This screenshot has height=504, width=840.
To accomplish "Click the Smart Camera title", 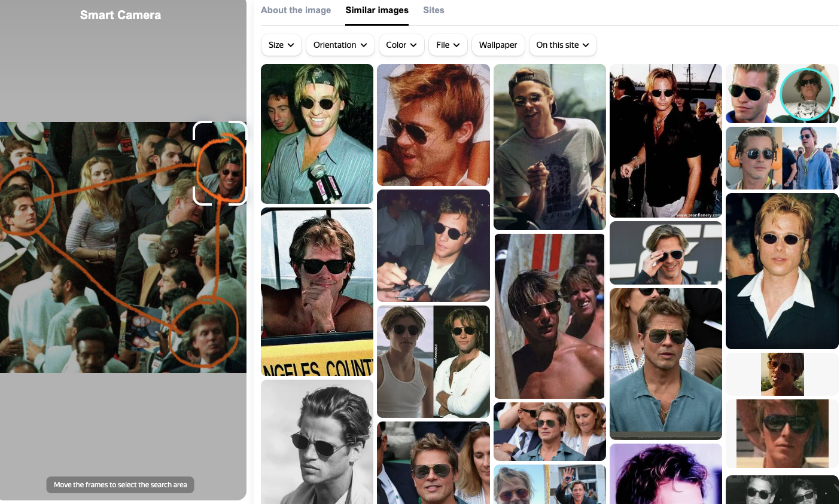I will tap(120, 15).
